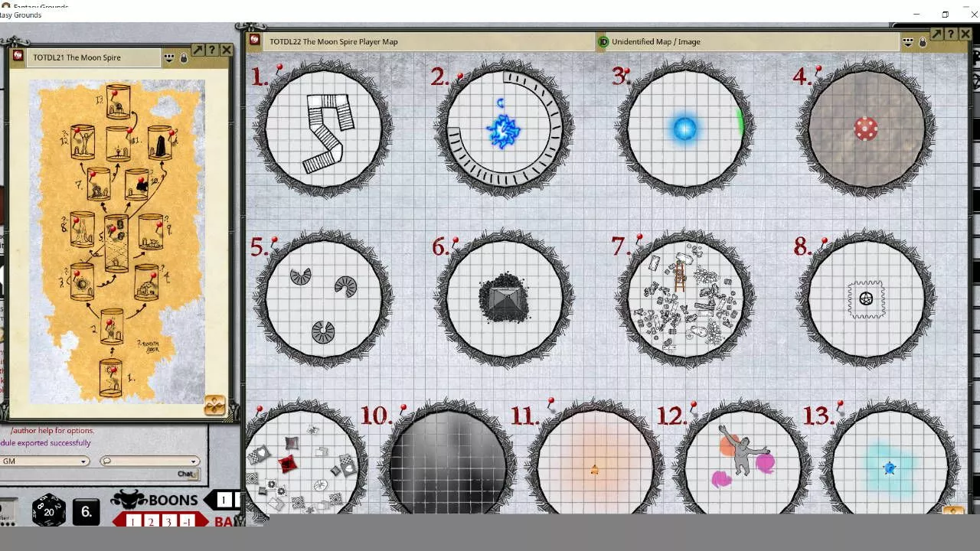Edit the TOTDL21 The Moon Spire title field
The height and width of the screenshot is (551, 980).
coord(93,57)
